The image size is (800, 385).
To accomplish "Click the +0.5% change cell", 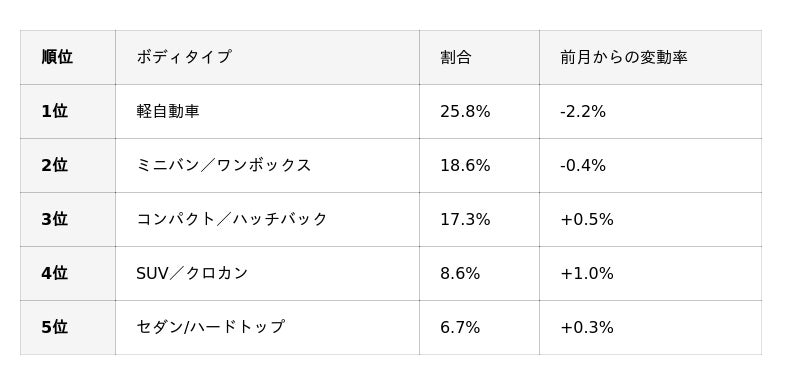I will coord(651,219).
